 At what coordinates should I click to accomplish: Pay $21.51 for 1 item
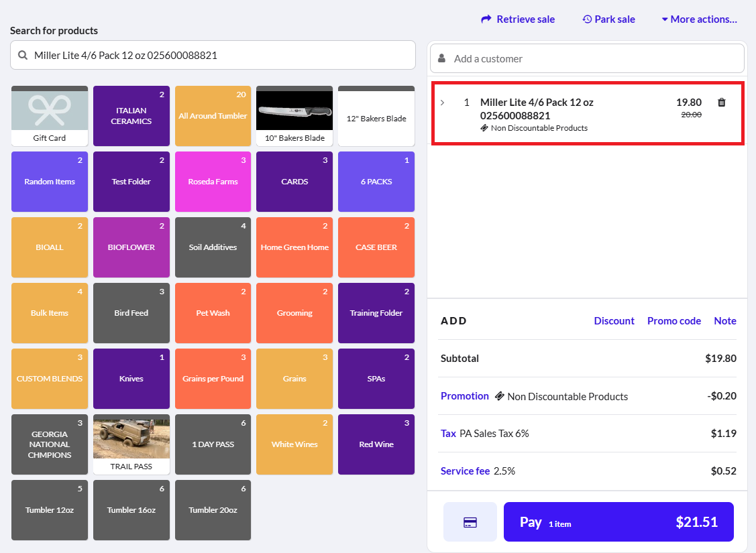(618, 522)
